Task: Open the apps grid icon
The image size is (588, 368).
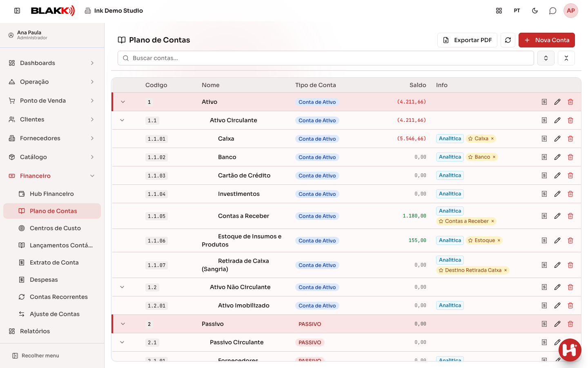Action: pyautogui.click(x=499, y=11)
